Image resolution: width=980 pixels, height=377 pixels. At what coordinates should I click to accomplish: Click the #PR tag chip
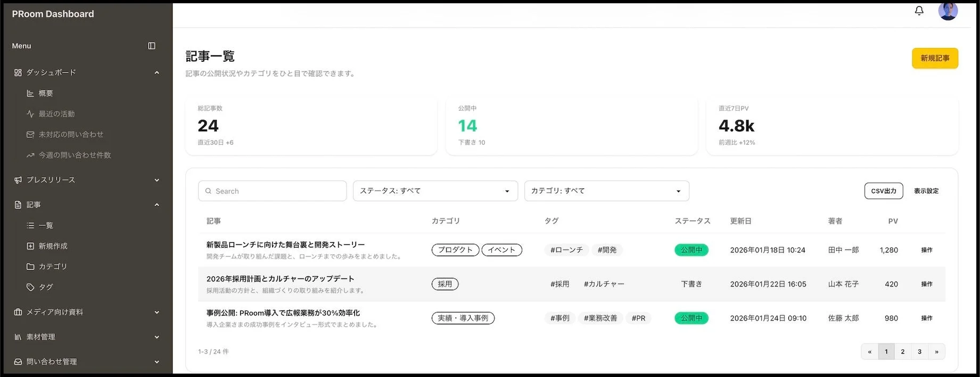pyautogui.click(x=638, y=318)
